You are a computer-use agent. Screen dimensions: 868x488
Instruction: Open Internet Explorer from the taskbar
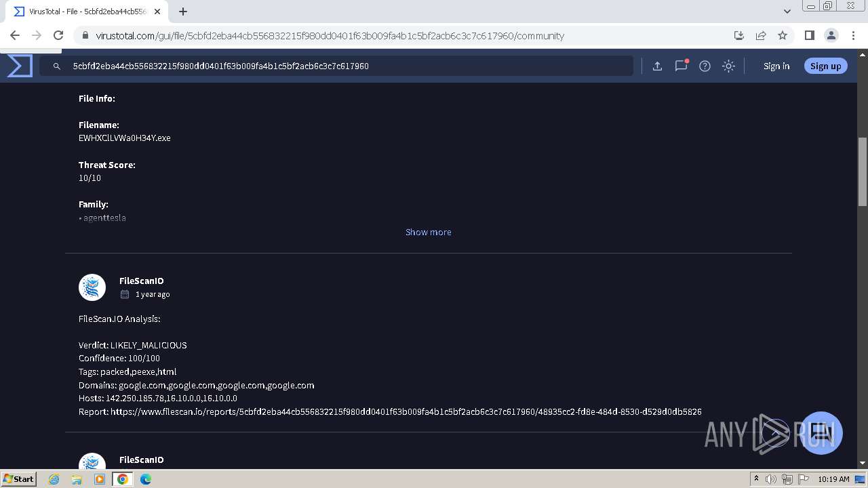click(x=54, y=479)
